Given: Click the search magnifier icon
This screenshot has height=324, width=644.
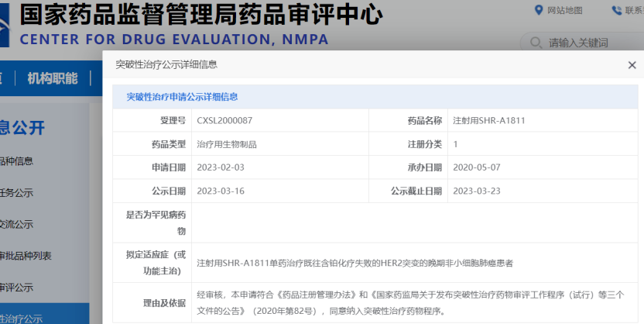Looking at the screenshot, I should point(536,43).
